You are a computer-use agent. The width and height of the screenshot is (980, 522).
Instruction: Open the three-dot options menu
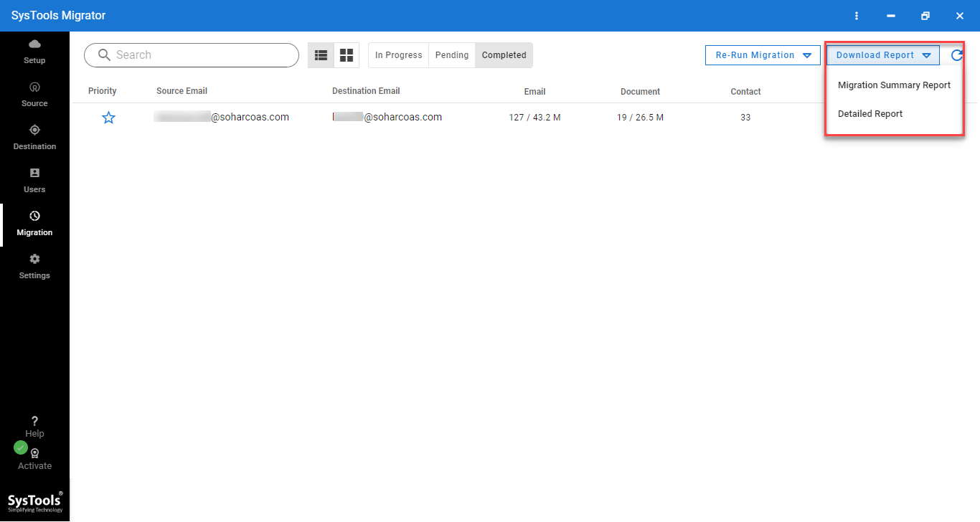857,16
